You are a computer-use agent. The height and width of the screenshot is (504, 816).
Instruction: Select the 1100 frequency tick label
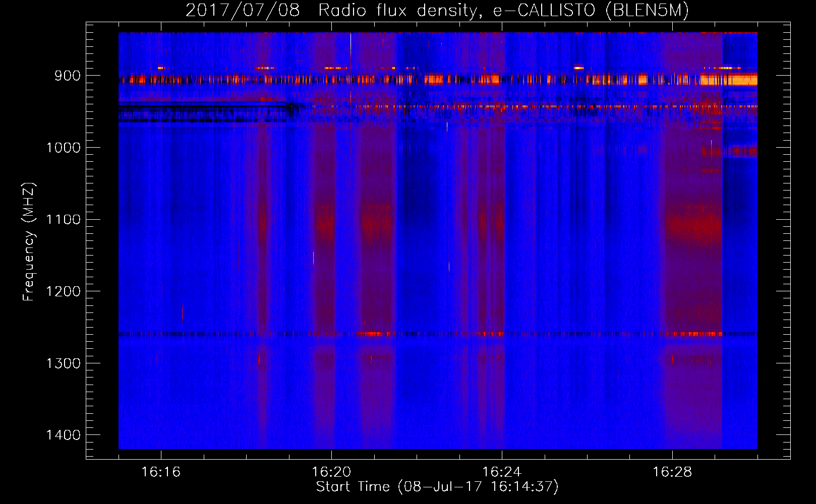coord(63,220)
